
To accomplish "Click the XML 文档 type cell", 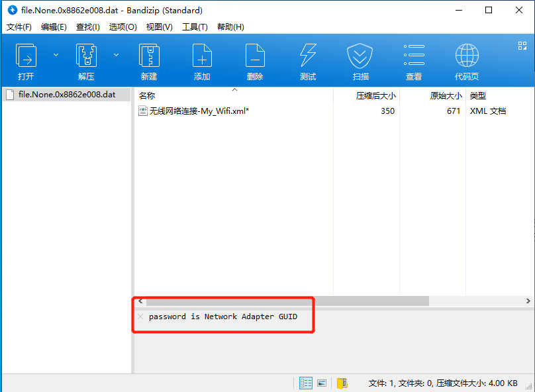I will coord(488,111).
